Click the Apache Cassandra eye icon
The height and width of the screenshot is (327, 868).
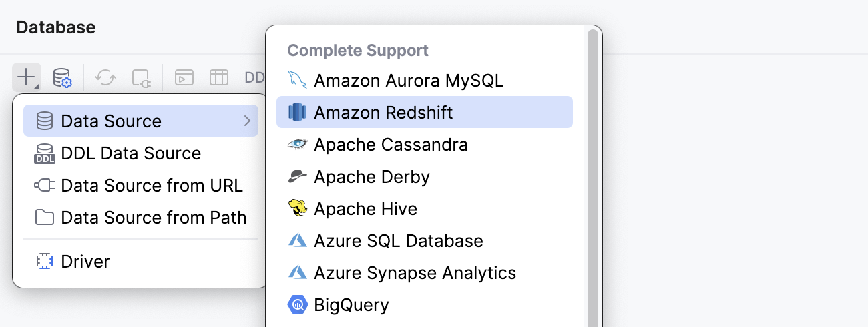[x=297, y=145]
